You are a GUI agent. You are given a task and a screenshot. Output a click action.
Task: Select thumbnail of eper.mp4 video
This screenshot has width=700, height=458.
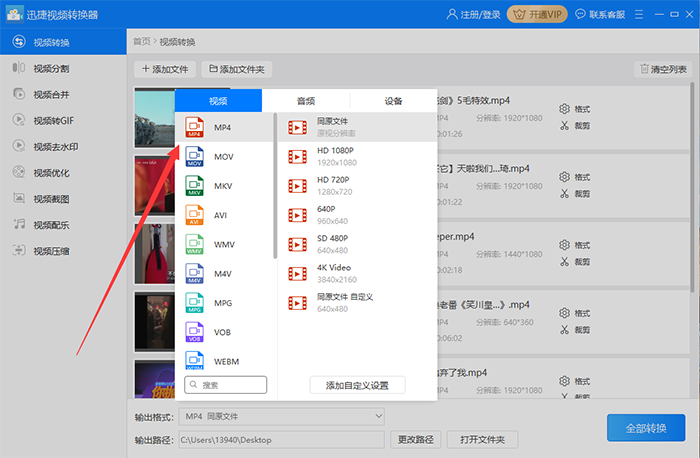pyautogui.click(x=154, y=254)
